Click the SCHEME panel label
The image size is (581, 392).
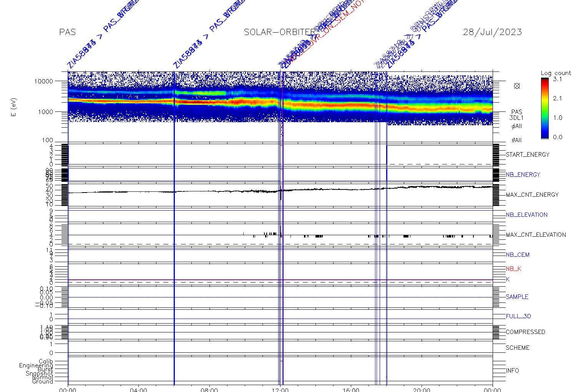pyautogui.click(x=518, y=348)
